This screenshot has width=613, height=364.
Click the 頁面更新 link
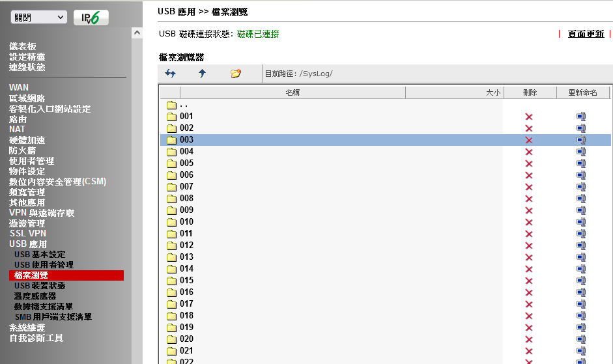pyautogui.click(x=585, y=34)
